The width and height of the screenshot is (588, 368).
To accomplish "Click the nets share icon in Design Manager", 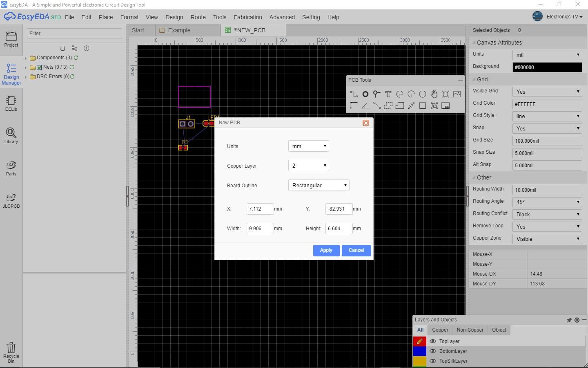I will click(74, 48).
